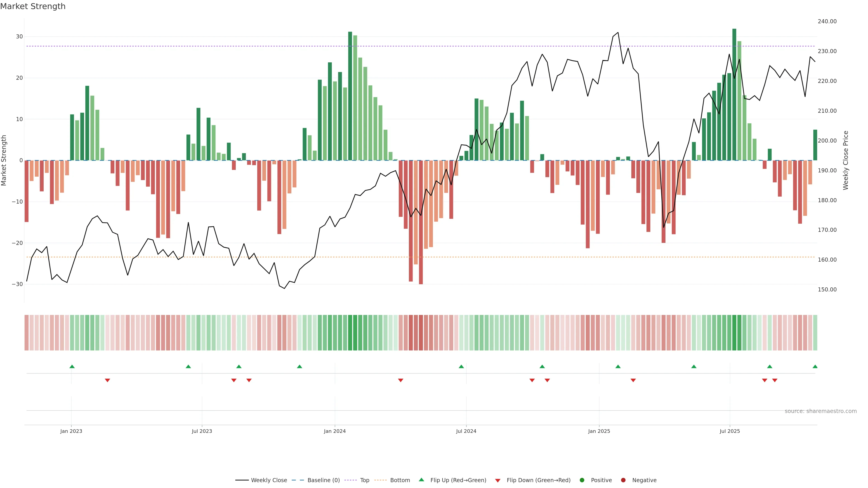
Task: Click the rightmost red flip-down triangle marker
Action: [775, 380]
